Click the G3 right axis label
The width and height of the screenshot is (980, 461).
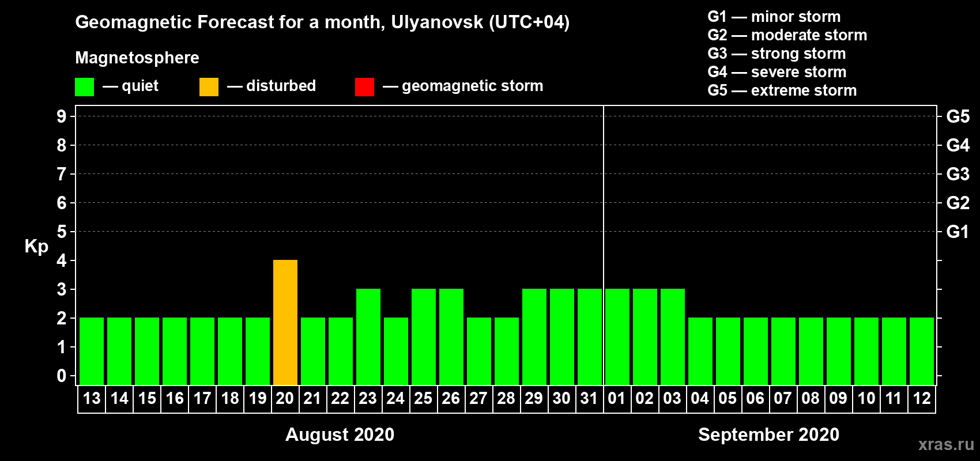(958, 174)
